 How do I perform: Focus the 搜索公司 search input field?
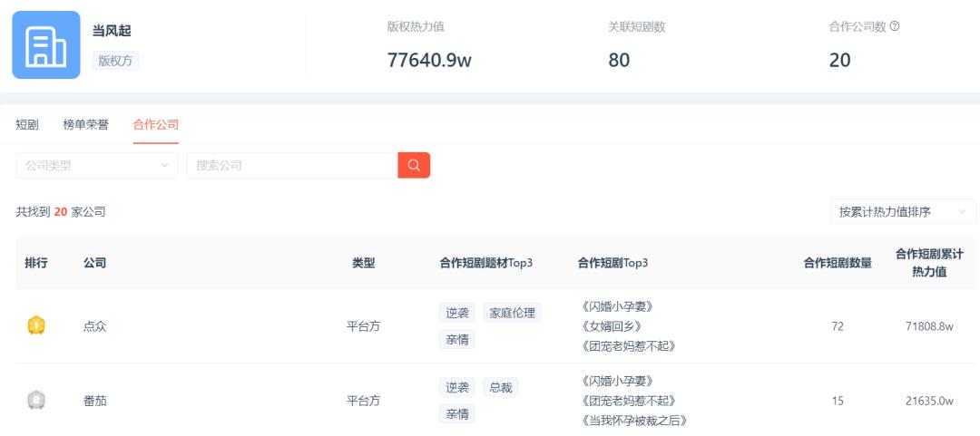tap(291, 165)
